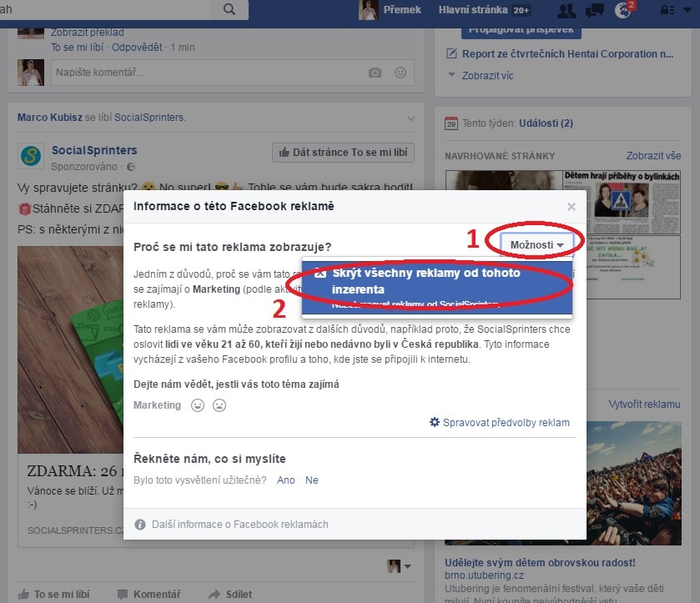The height and width of the screenshot is (603, 700).
Task: Go to Přemek profile in top bar
Action: coord(390,10)
